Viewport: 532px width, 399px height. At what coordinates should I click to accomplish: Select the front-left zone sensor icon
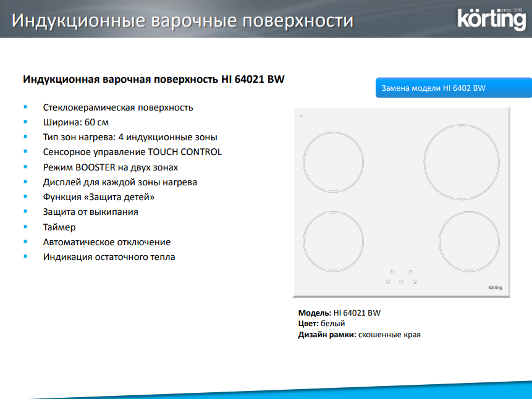point(387,282)
